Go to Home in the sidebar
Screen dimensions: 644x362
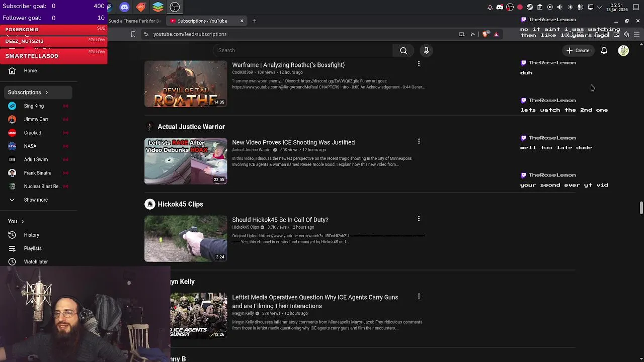[x=39, y=71]
